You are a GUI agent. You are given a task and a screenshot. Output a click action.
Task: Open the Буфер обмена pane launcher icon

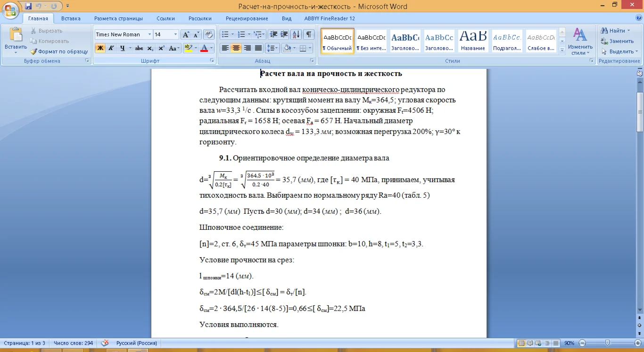pos(87,61)
